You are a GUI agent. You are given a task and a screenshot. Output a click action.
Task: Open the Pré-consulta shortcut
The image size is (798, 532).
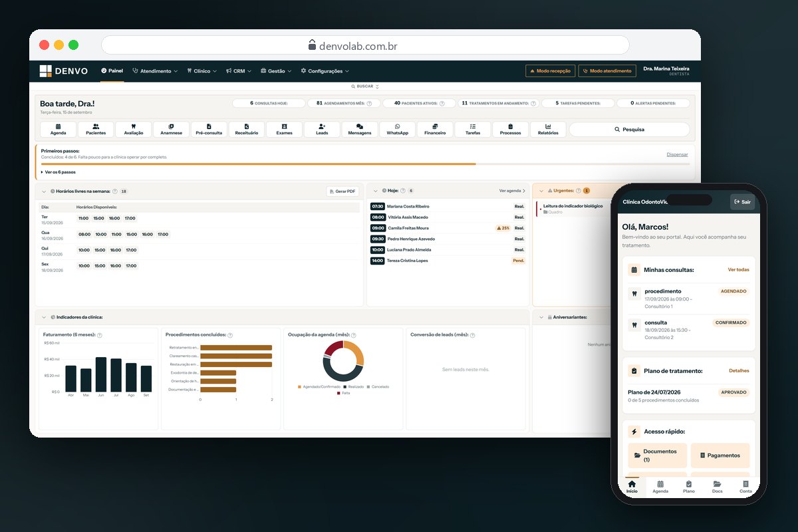(x=209, y=130)
